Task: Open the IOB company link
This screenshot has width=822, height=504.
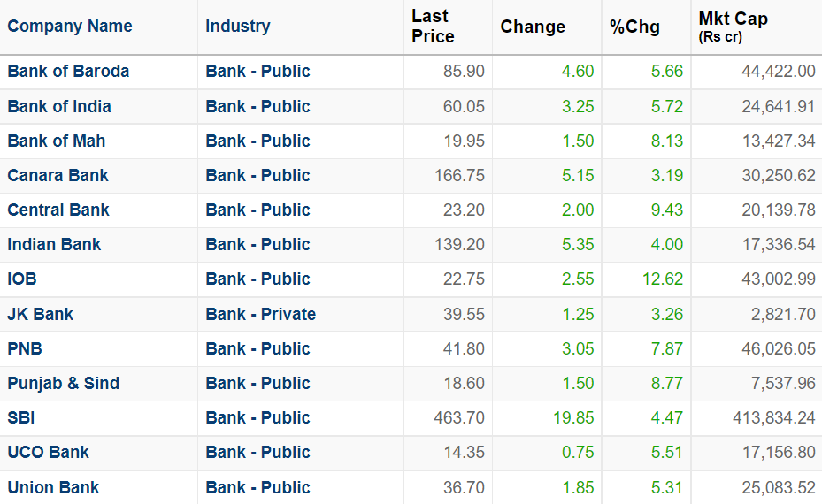Action: coord(22,279)
